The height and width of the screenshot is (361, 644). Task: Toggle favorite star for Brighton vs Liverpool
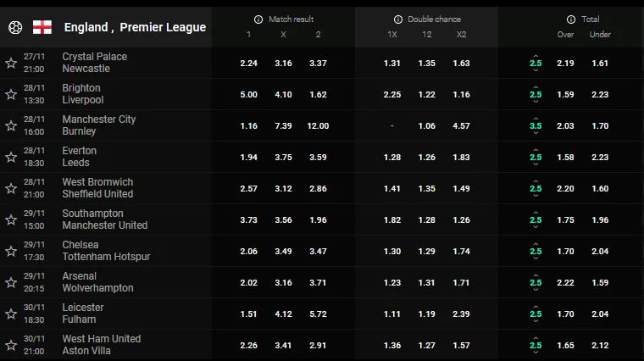[x=11, y=94]
